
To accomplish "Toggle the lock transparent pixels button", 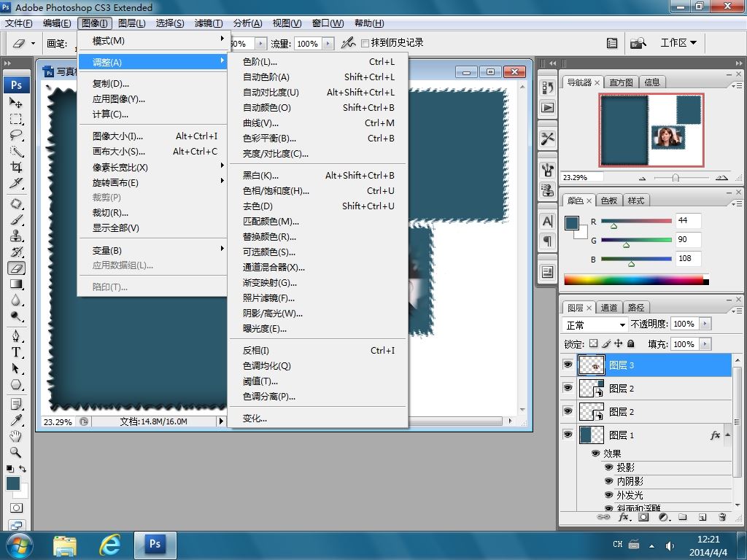I will [x=593, y=343].
